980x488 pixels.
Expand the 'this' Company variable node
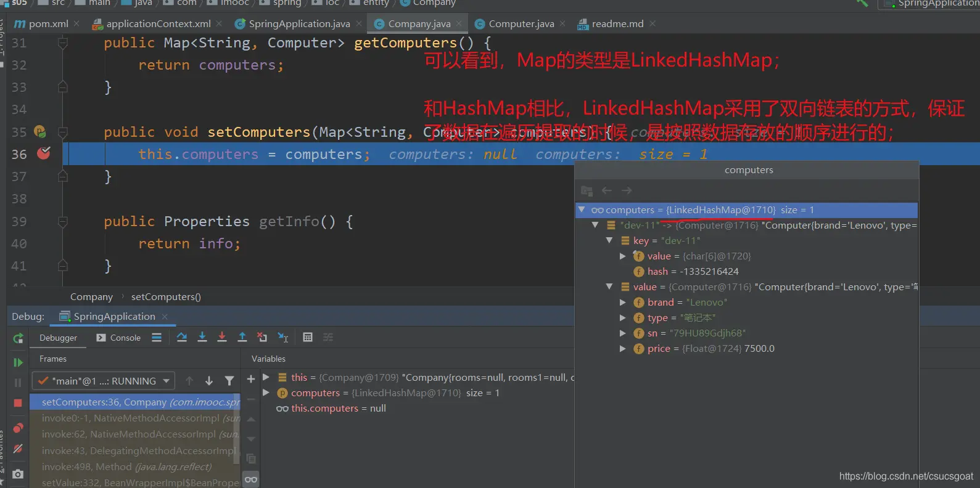[x=266, y=377]
